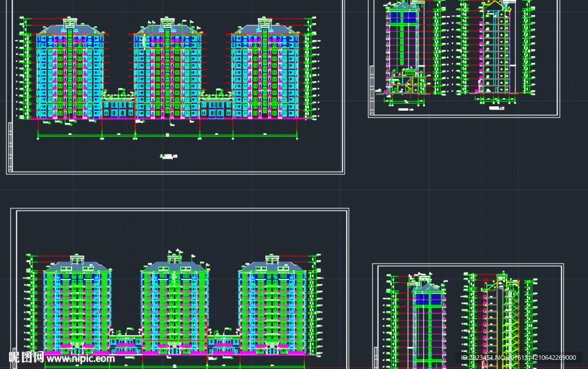
Task: Pick vertical level markers right of upper elevation
Action: 312,68
